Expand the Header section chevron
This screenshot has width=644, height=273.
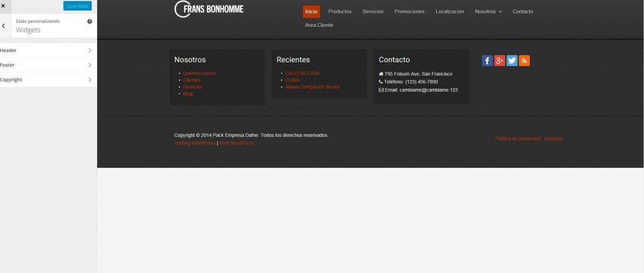90,50
